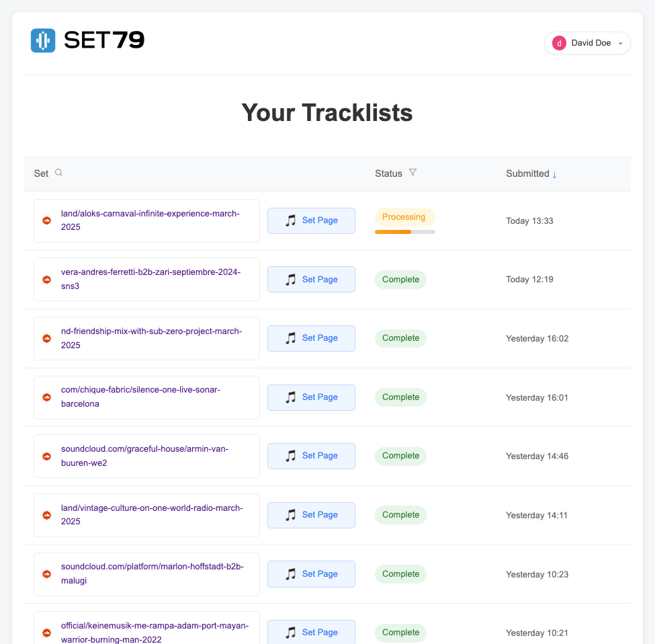
Task: Click the Processing status badge
Action: tap(404, 217)
